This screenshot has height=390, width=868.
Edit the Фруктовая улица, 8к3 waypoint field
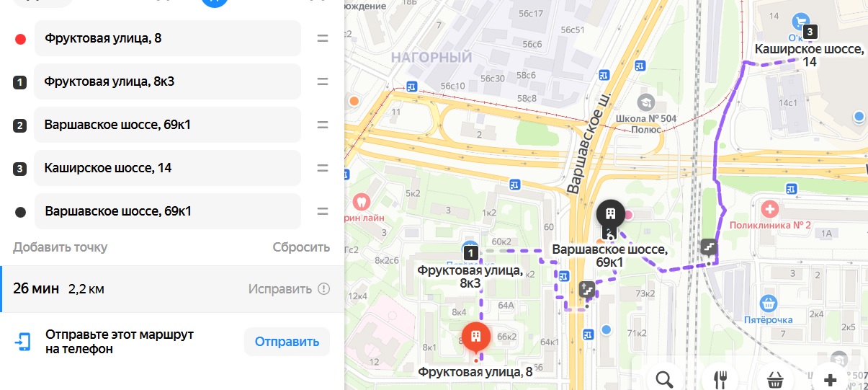[x=167, y=81]
